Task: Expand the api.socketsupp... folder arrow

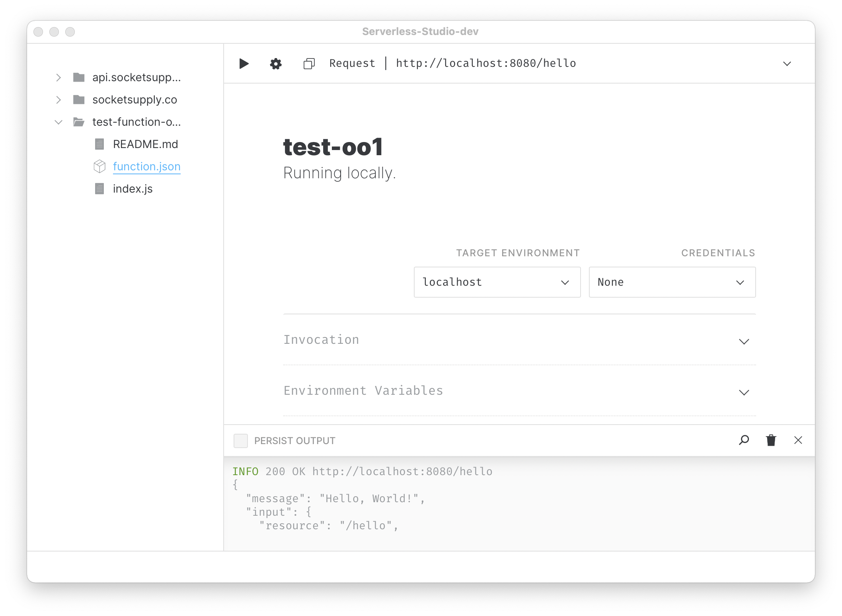Action: (58, 77)
